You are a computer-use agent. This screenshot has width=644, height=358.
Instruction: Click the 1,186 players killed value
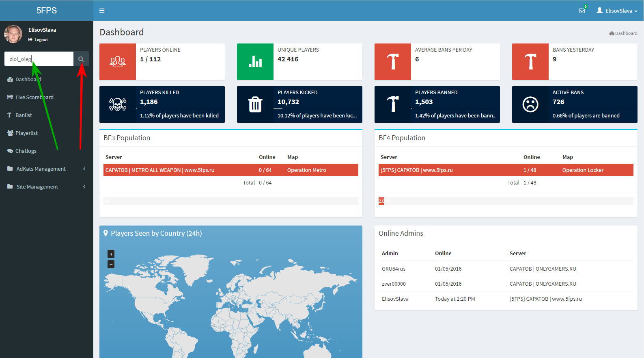coord(149,102)
